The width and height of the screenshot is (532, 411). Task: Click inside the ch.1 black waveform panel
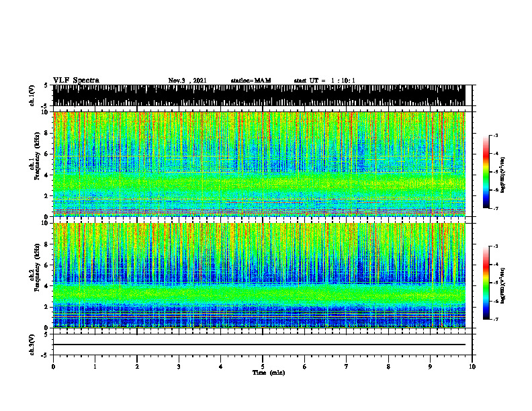tap(259, 95)
